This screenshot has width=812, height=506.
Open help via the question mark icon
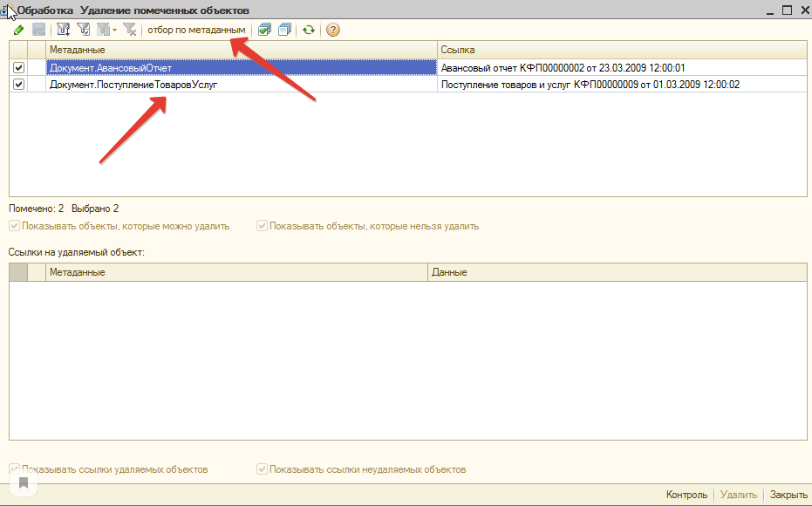click(x=332, y=30)
